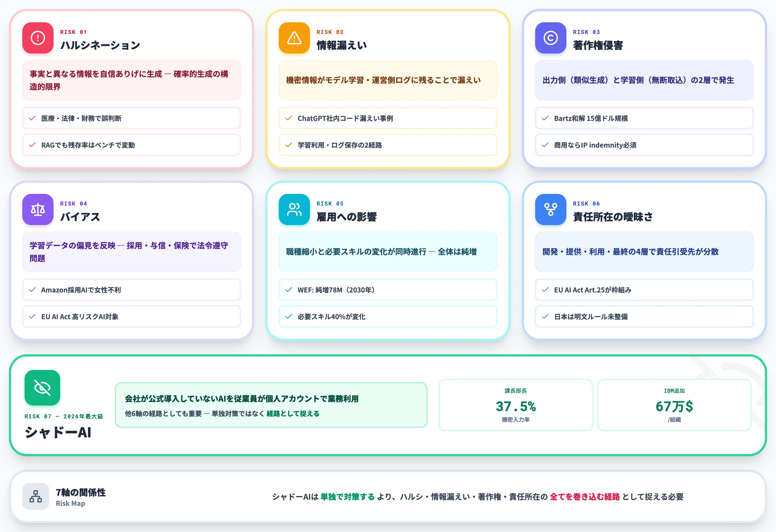Click the 出力側（類似生成）と学習側 summary box

(x=644, y=80)
